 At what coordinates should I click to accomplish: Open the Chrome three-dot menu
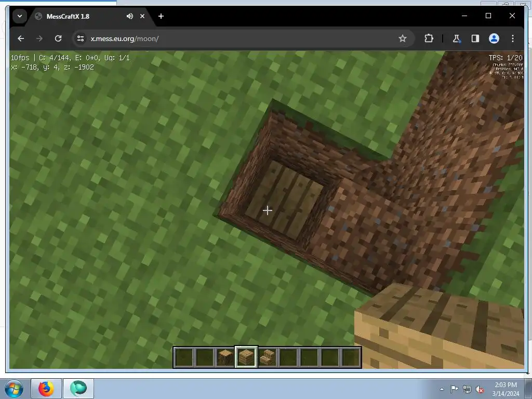513,38
